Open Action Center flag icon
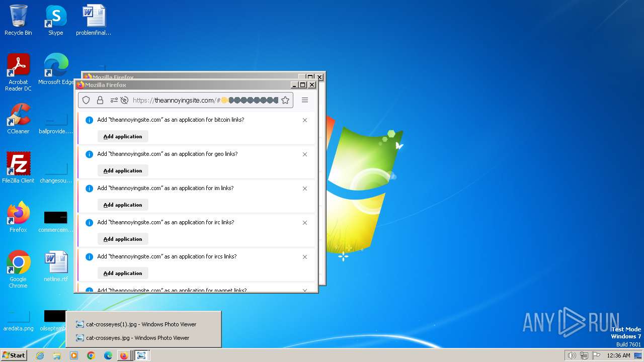644x362 pixels. pyautogui.click(x=596, y=355)
